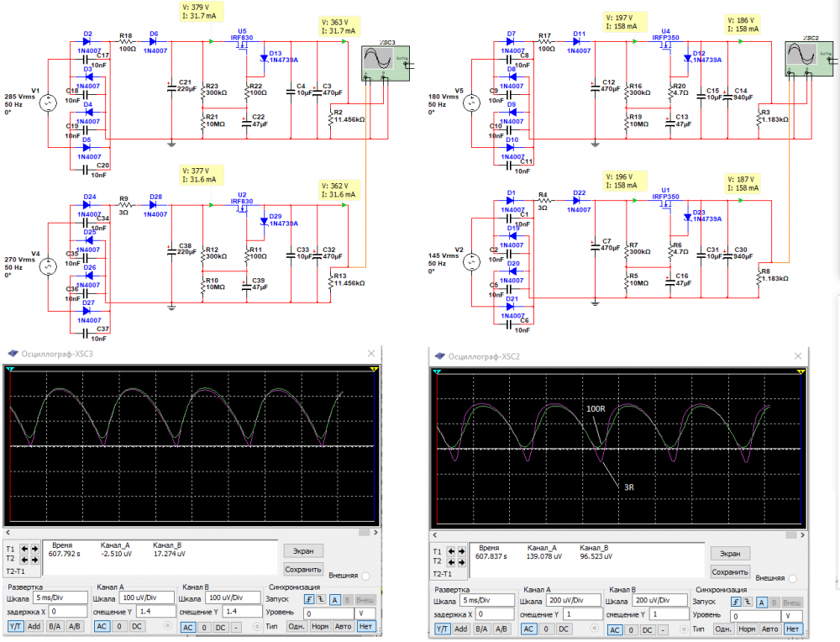Move T1 cursor left in XSC3 oscilloscope
840x642 pixels.
coord(24,548)
